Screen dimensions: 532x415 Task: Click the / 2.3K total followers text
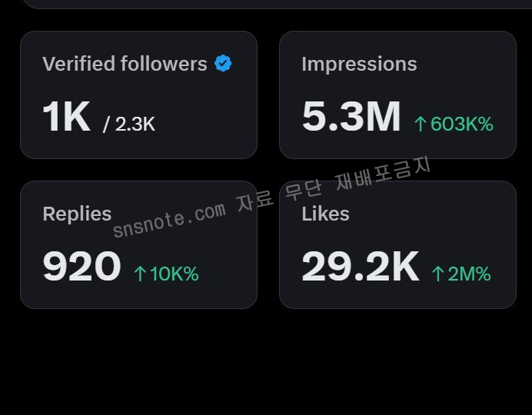129,124
